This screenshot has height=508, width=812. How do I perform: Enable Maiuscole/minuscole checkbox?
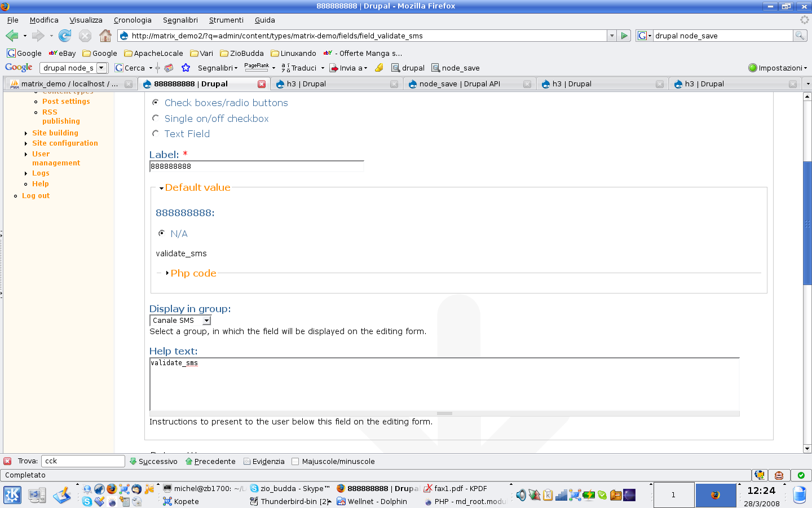tap(295, 461)
